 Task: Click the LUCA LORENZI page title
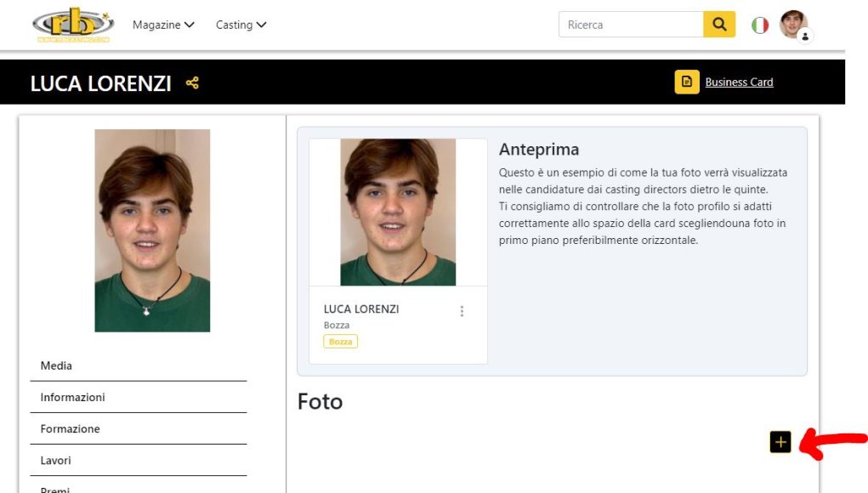pyautogui.click(x=101, y=83)
